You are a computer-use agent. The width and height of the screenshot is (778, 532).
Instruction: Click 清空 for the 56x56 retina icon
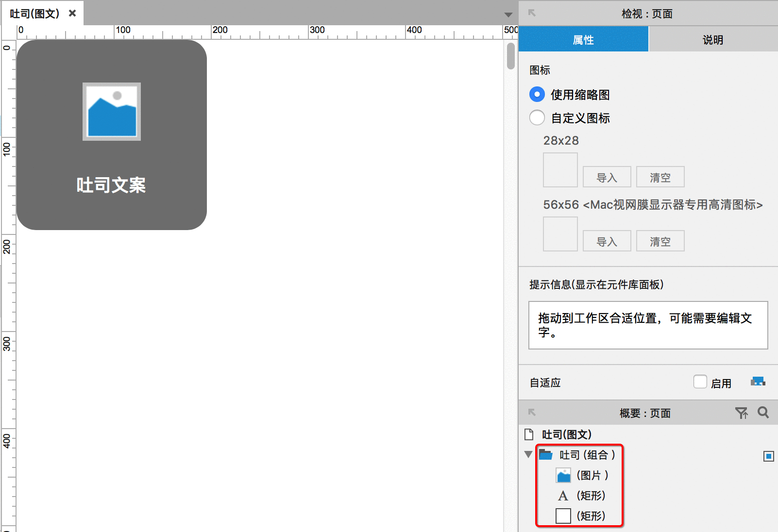coord(660,241)
